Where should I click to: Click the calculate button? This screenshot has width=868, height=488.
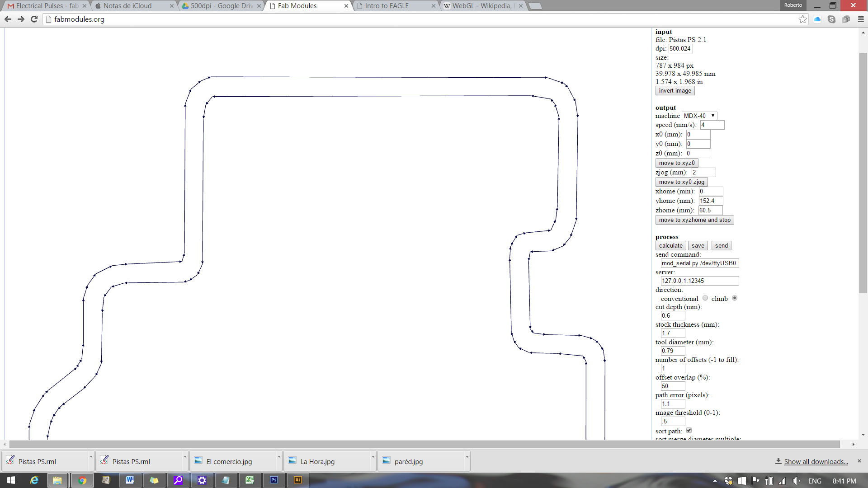[x=670, y=245]
